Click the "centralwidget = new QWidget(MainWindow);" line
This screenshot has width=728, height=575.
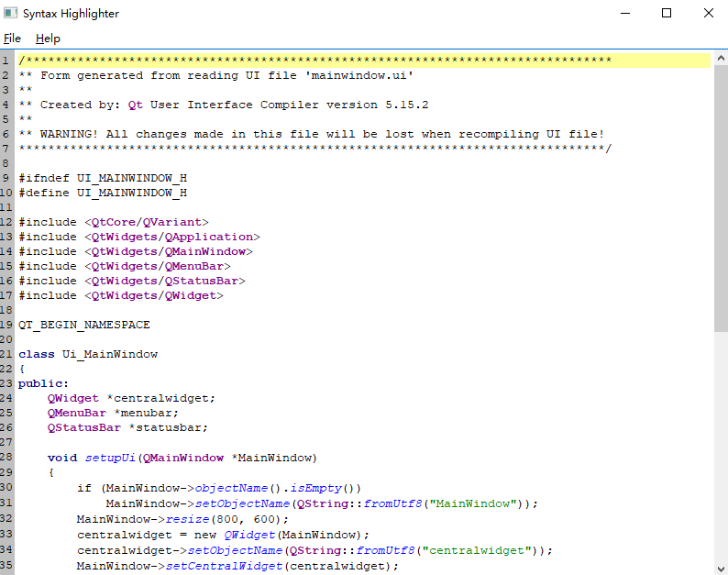[223, 535]
